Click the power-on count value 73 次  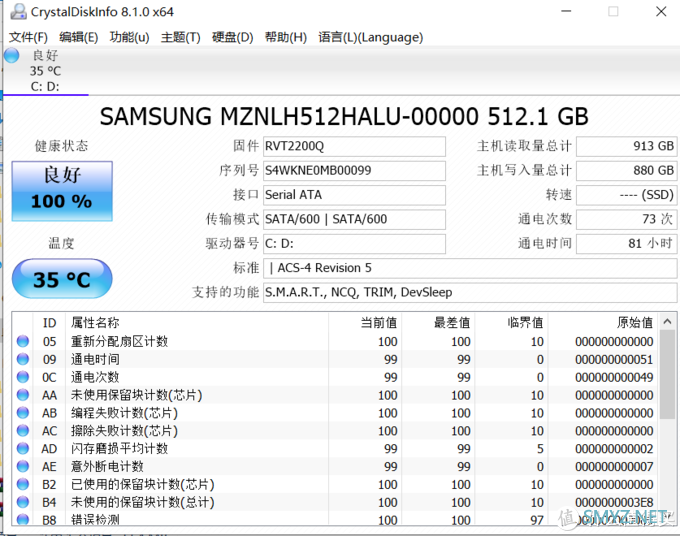626,219
